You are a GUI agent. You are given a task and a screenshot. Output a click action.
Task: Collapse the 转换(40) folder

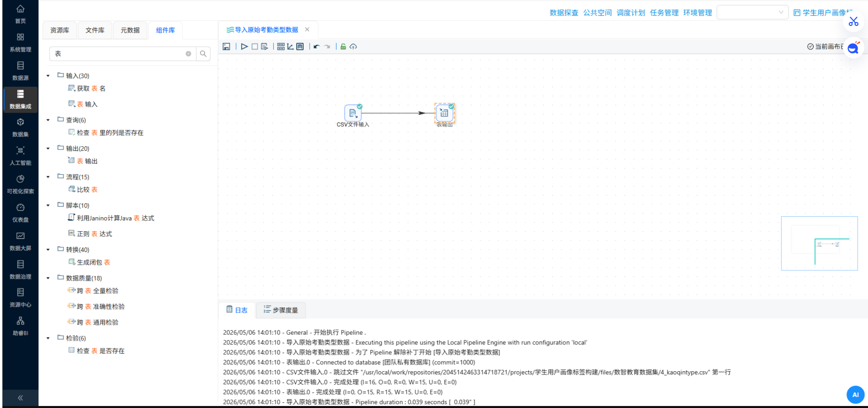click(x=48, y=250)
